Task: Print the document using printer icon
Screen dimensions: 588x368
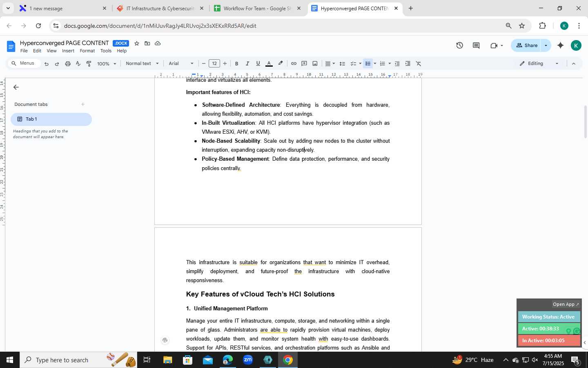Action: (x=68, y=64)
